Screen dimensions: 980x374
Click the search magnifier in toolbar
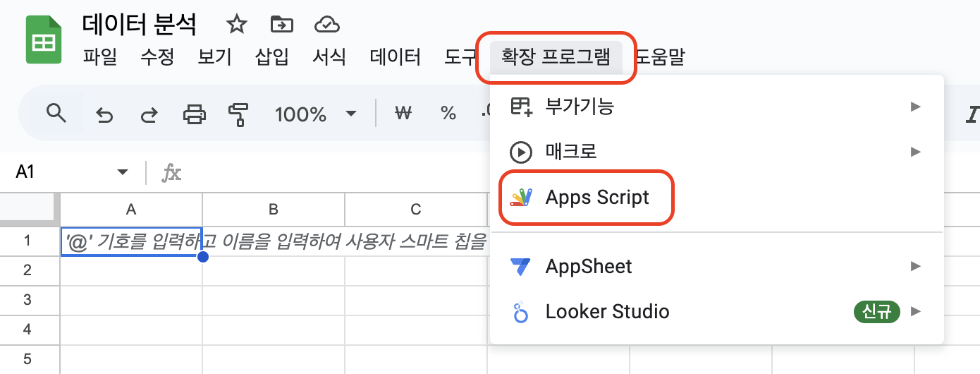[x=56, y=113]
